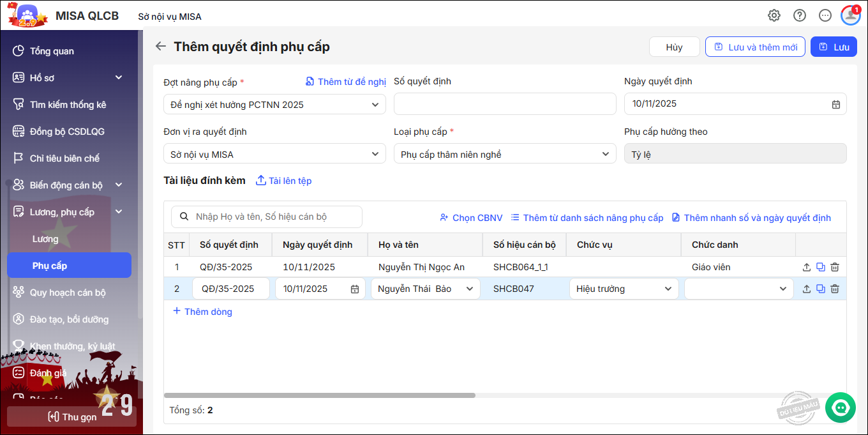
Task: Upload attachment for row 1
Action: click(806, 268)
